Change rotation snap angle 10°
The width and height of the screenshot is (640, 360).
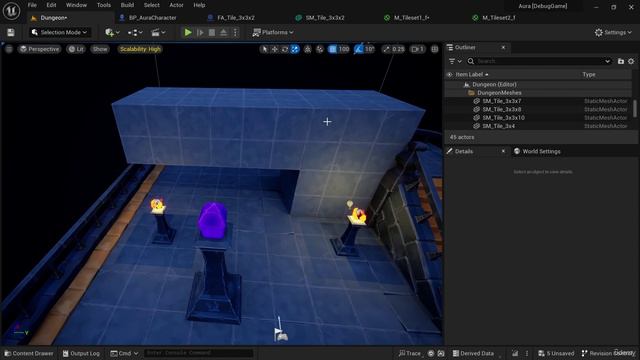point(369,49)
